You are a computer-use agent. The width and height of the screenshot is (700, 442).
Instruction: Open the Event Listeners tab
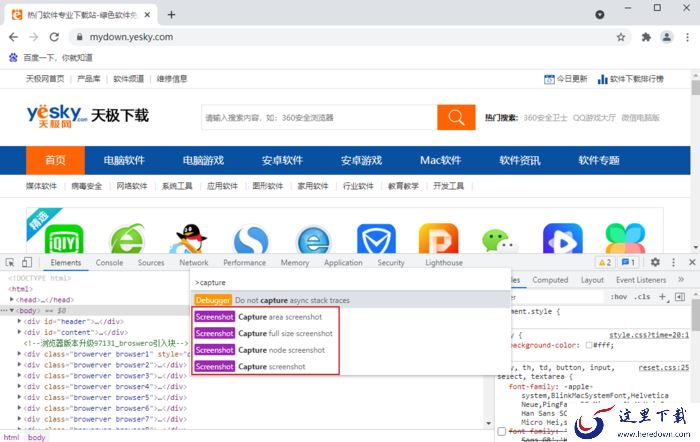[641, 280]
